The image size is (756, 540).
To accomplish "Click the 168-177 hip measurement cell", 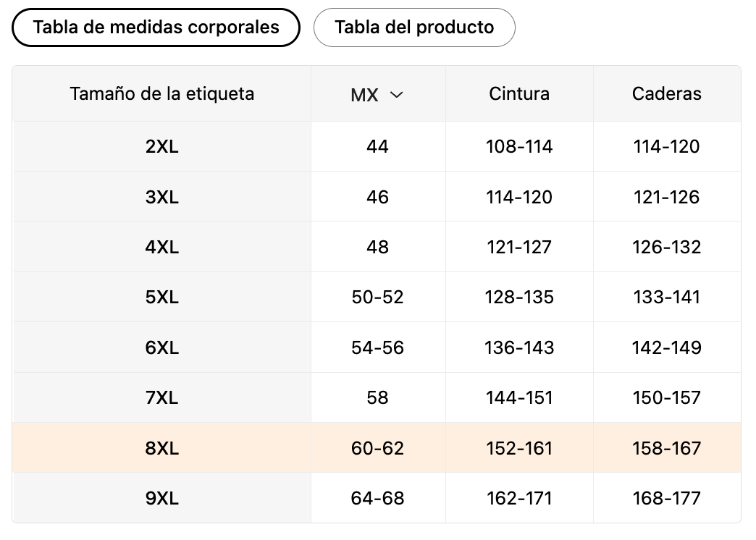I will click(666, 498).
